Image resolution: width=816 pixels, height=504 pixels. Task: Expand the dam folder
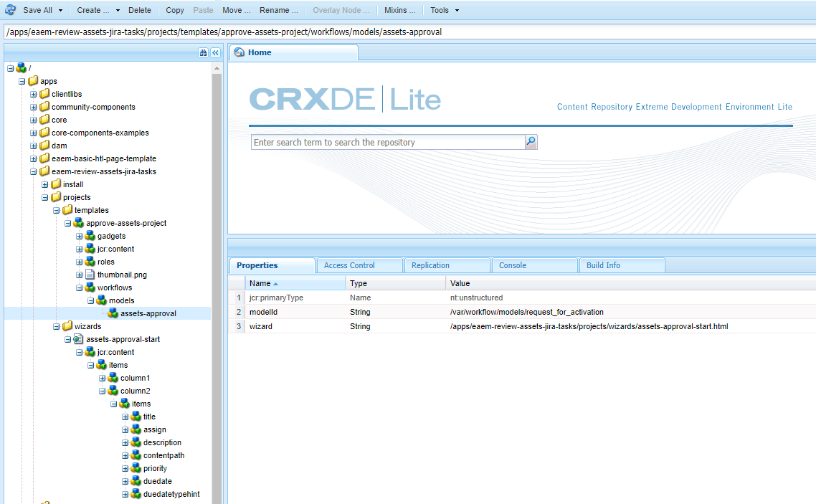pos(33,146)
